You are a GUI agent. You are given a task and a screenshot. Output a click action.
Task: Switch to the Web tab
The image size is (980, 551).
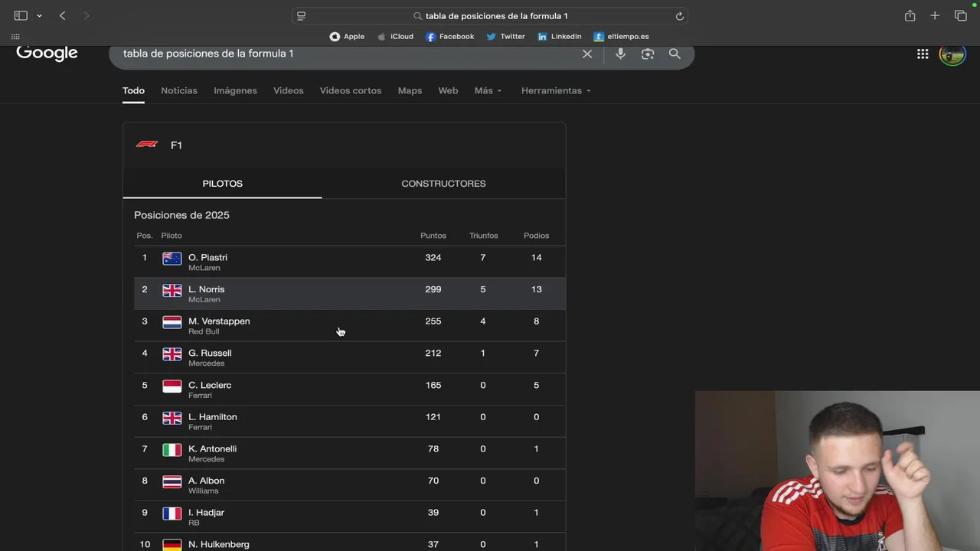pyautogui.click(x=448, y=90)
